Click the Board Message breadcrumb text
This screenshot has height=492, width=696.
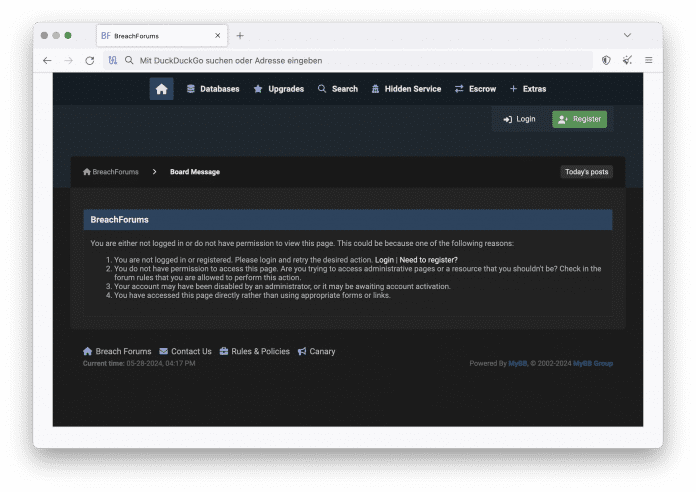tap(195, 172)
